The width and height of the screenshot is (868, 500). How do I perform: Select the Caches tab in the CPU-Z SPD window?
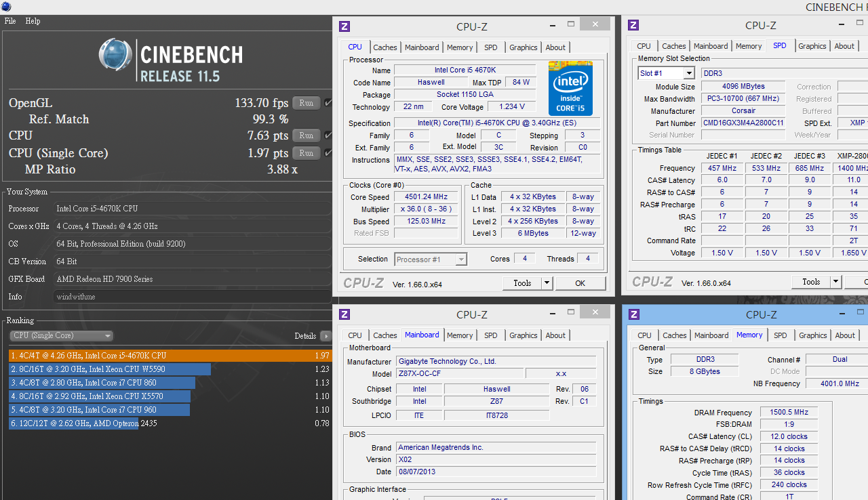(x=674, y=46)
